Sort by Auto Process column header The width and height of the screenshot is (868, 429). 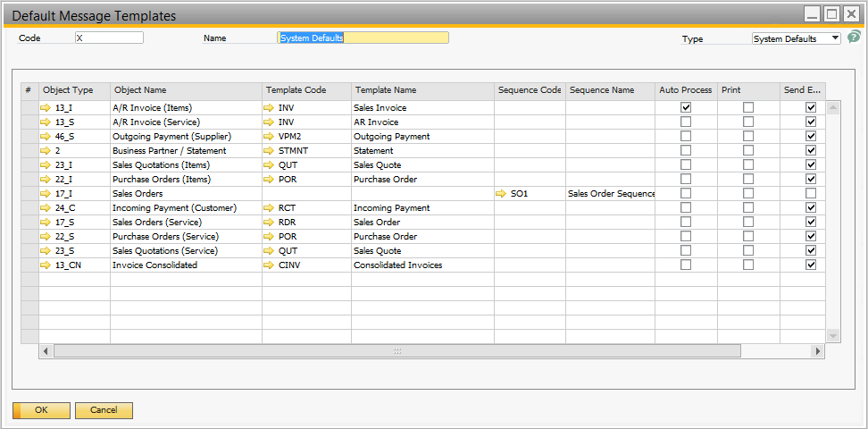686,91
